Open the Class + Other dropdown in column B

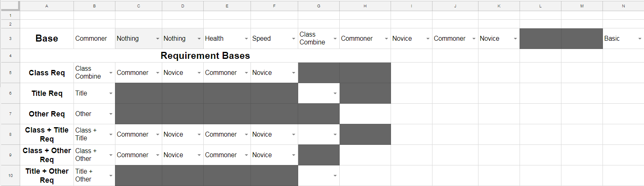coord(111,155)
